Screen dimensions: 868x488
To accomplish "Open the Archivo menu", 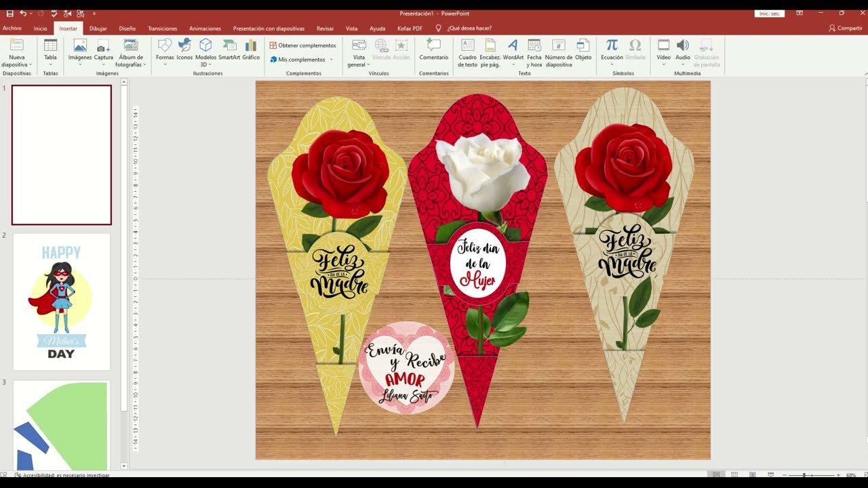I will (12, 28).
